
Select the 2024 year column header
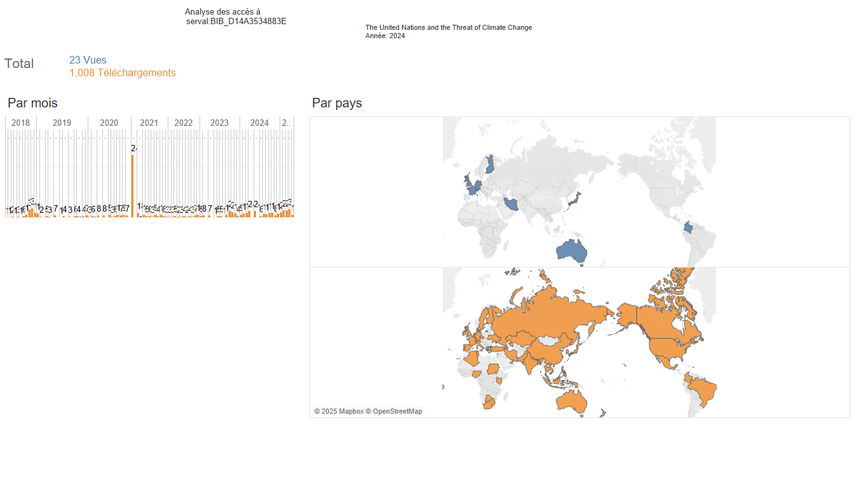259,123
